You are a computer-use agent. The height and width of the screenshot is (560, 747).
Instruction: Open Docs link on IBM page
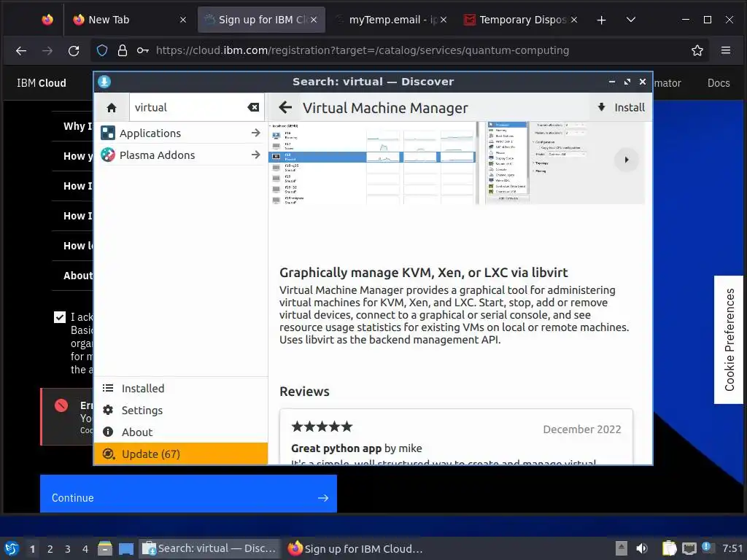coord(719,83)
